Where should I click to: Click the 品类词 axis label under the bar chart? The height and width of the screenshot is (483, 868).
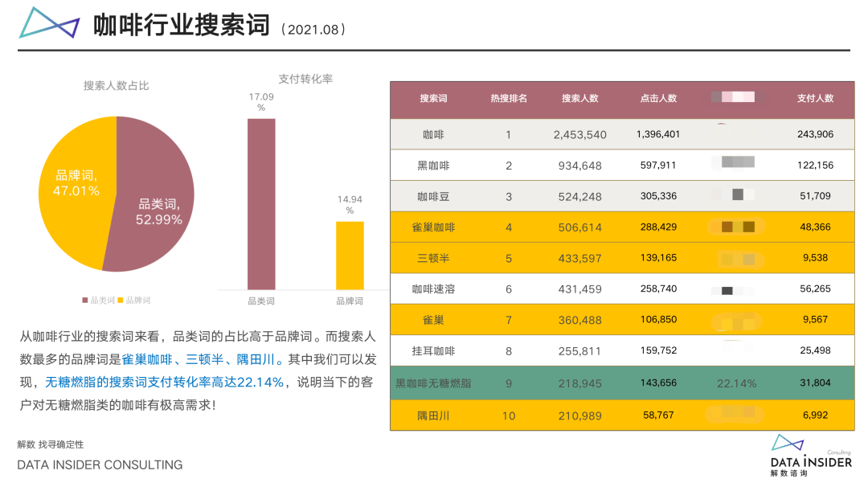point(261,301)
